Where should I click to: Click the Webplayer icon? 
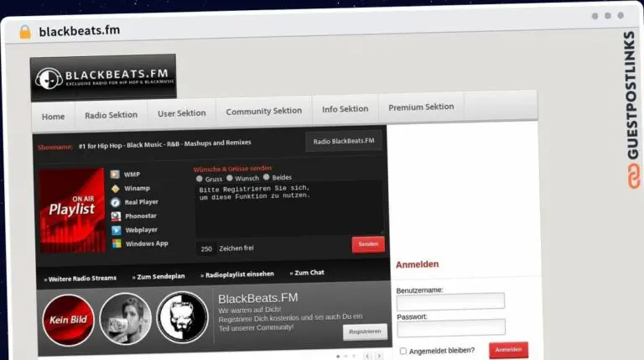pos(117,230)
